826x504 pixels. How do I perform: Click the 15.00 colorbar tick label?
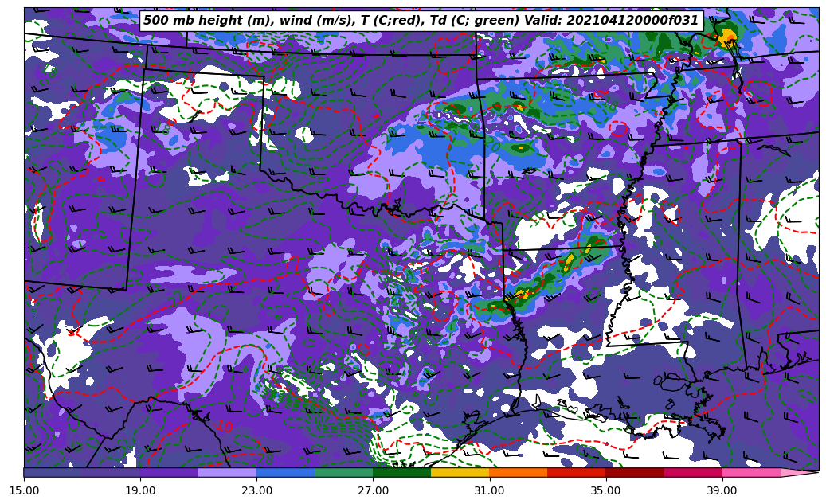tap(24, 490)
